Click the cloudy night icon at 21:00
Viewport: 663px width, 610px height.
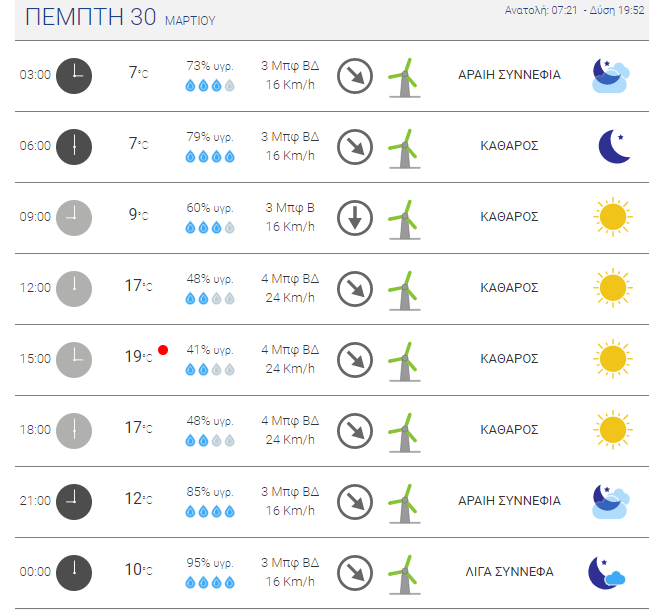pyautogui.click(x=611, y=501)
